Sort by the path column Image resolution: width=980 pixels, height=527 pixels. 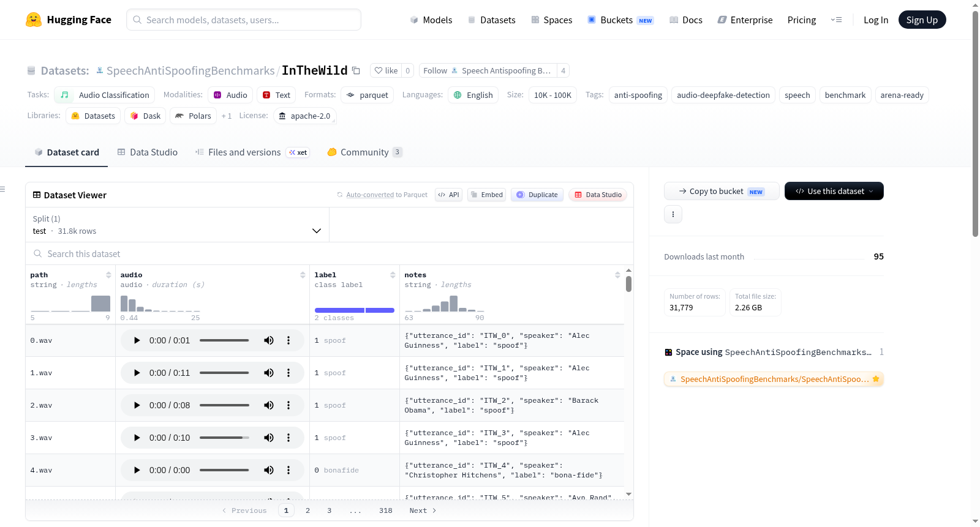coord(108,275)
